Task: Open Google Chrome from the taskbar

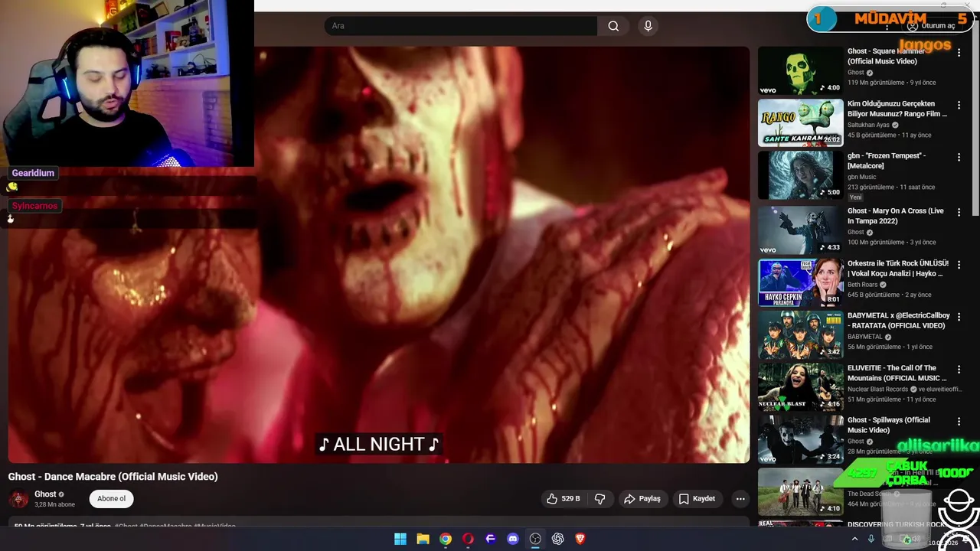Action: point(446,539)
